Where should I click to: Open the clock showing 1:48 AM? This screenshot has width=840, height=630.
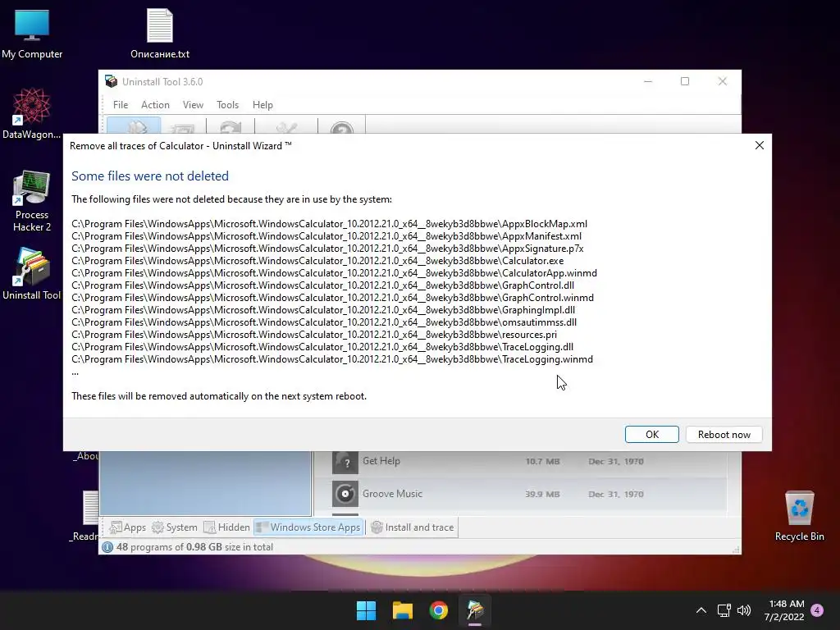pos(784,610)
